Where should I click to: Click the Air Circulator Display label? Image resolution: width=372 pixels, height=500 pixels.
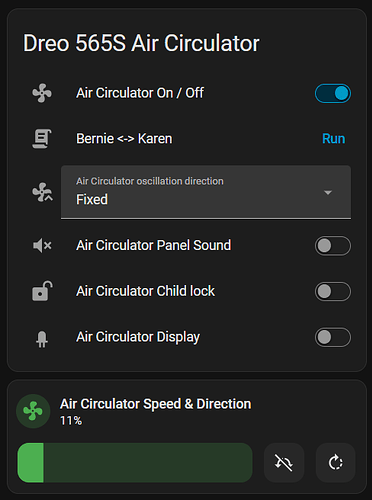(138, 337)
